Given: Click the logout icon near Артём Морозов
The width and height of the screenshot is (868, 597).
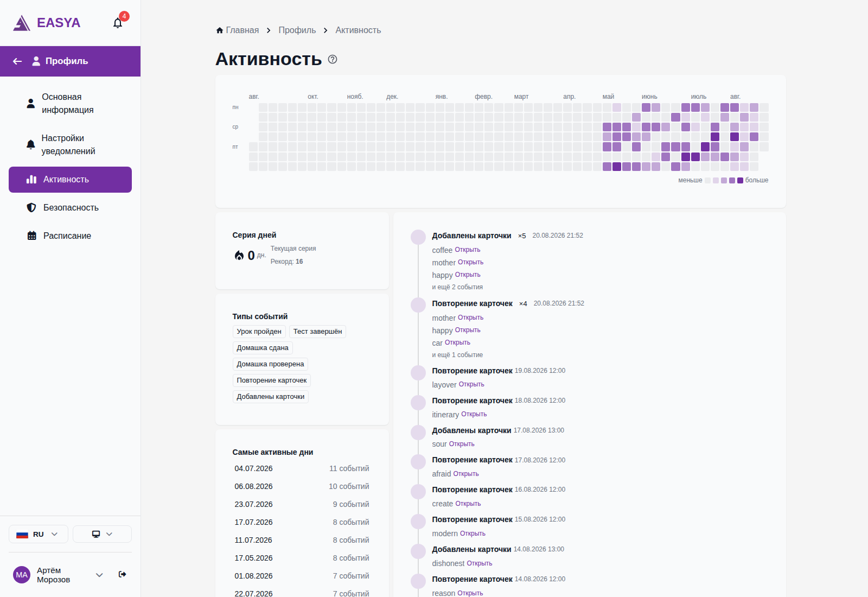Looking at the screenshot, I should point(123,574).
